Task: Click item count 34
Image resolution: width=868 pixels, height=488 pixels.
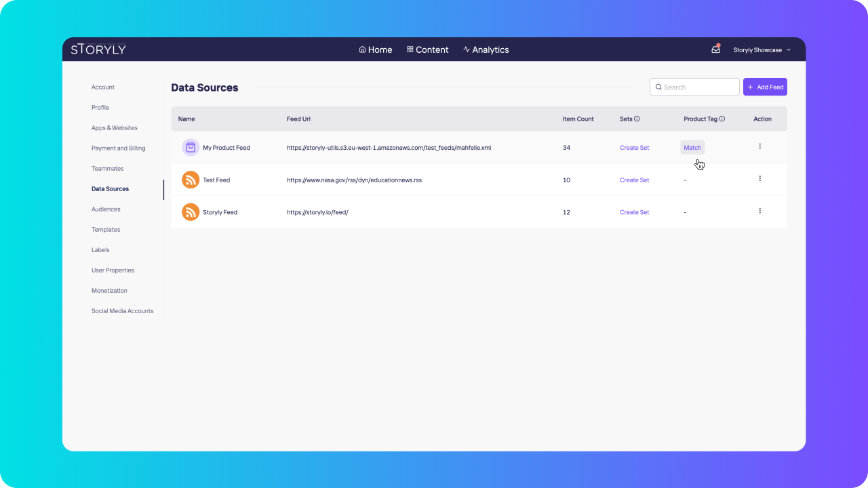Action: [566, 147]
